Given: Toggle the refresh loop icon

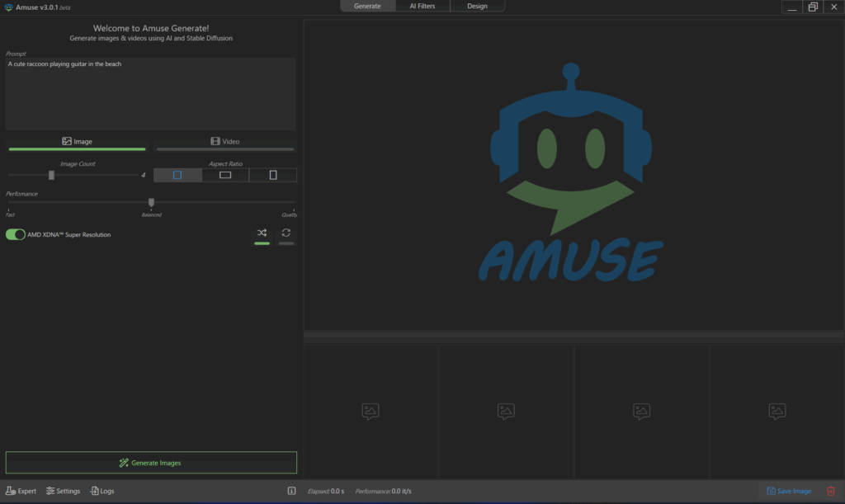Looking at the screenshot, I should point(286,235).
